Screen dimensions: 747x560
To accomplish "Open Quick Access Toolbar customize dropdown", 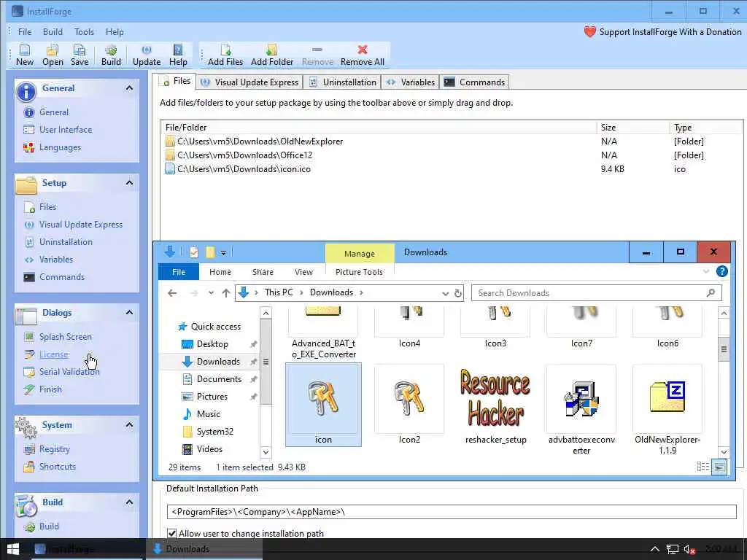I will [x=223, y=252].
